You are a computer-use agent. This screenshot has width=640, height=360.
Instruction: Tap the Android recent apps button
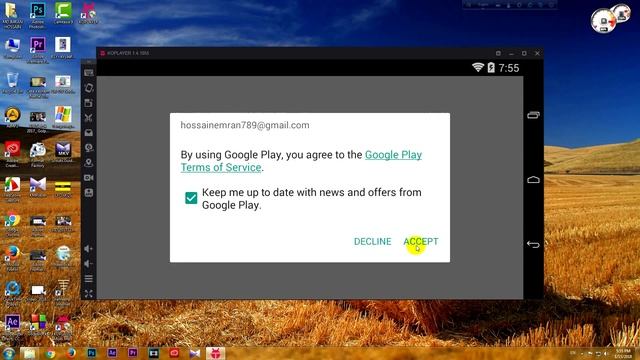pos(533,115)
